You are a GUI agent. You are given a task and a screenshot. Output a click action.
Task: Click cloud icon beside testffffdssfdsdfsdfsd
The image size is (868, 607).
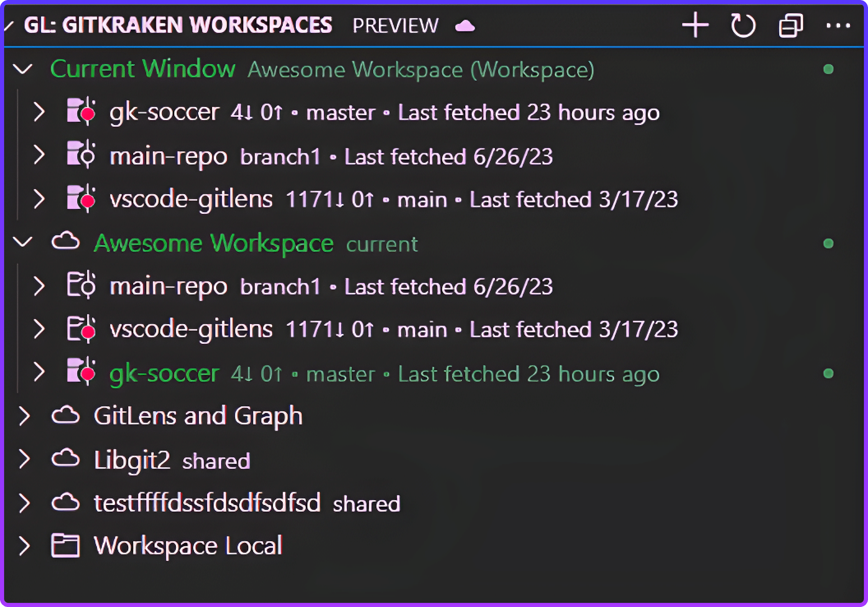pos(66,502)
